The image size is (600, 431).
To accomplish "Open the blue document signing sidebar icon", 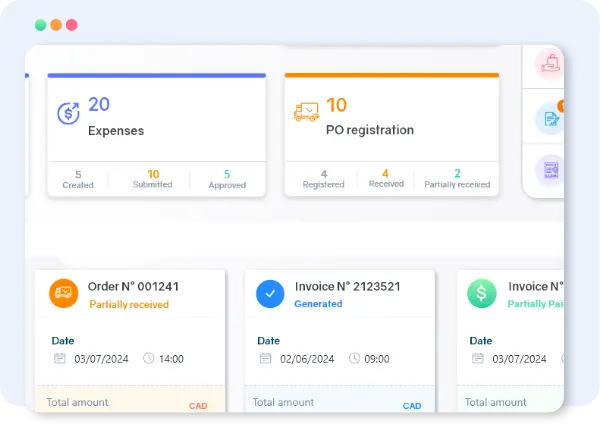I will click(x=549, y=118).
